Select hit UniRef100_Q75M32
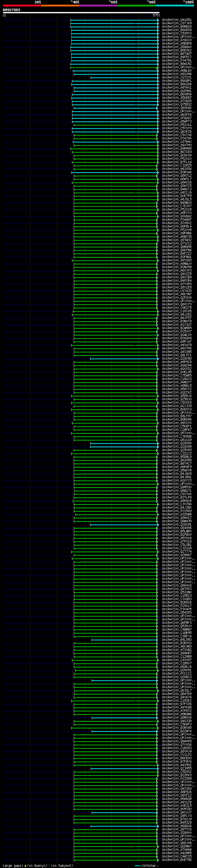The height and width of the screenshot is (868, 197). pyautogui.click(x=176, y=104)
